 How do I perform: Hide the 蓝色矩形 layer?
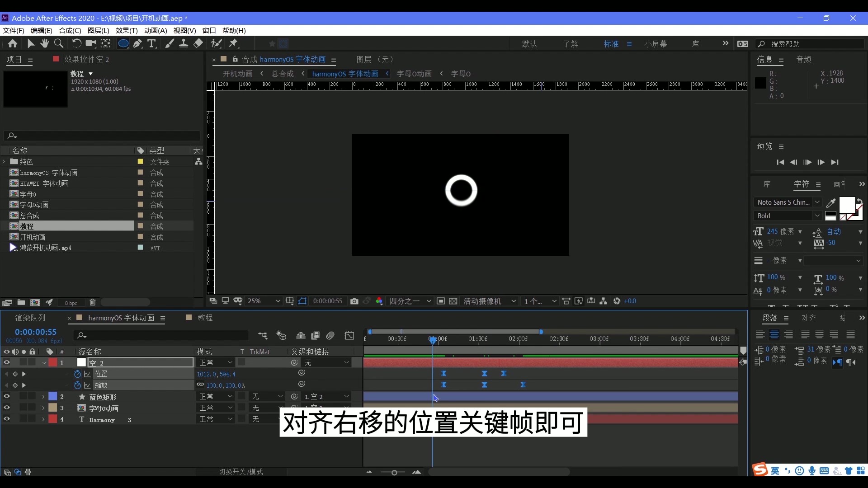(x=7, y=397)
